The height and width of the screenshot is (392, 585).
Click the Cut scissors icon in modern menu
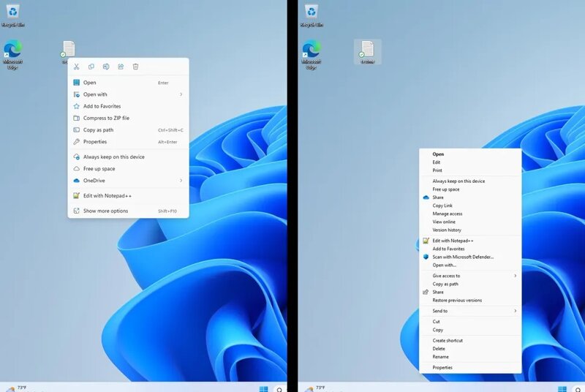[77, 67]
